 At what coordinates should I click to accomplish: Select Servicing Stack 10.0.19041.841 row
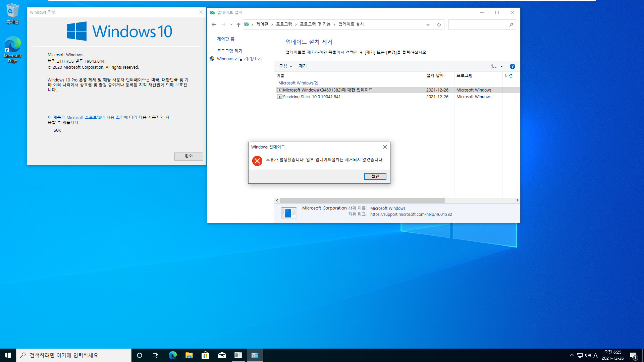click(397, 97)
